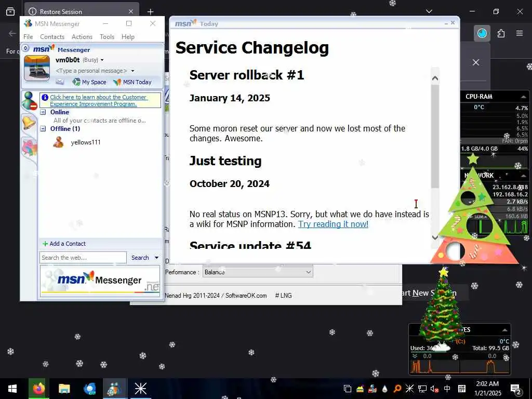Open the Actions menu
The width and height of the screenshot is (532, 399).
[82, 37]
